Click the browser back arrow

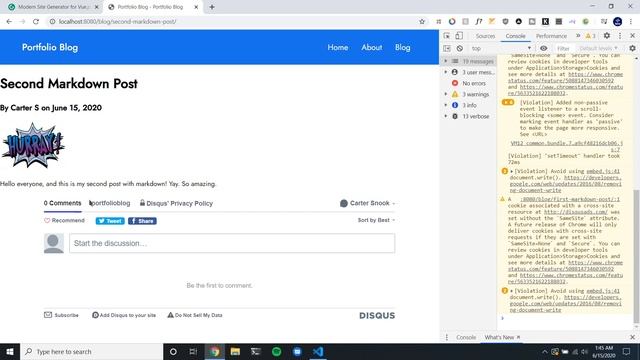click(x=9, y=22)
